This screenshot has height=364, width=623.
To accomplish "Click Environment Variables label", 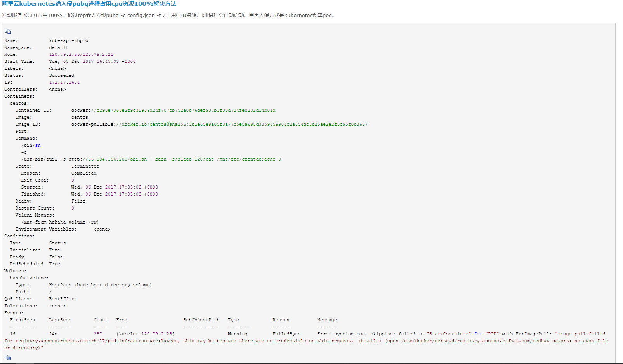I will 46,229.
